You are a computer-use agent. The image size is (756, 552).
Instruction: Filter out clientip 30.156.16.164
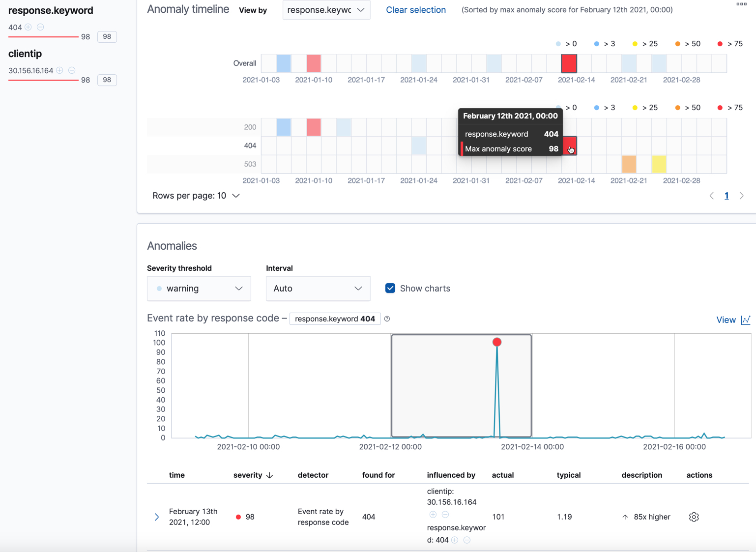click(72, 70)
